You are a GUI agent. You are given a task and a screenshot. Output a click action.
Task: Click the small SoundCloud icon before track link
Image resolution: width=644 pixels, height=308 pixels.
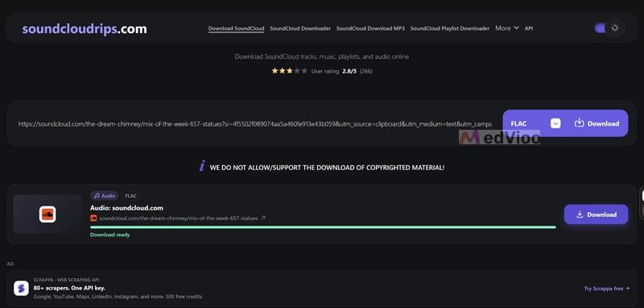pyautogui.click(x=93, y=218)
